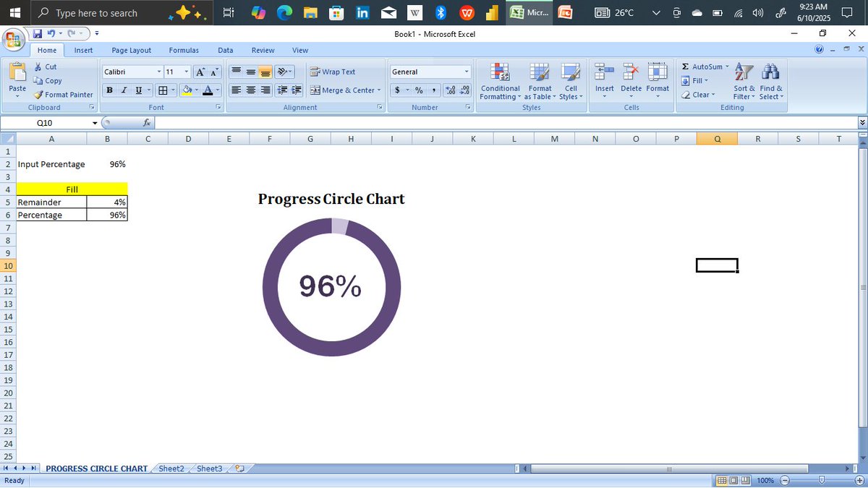Click the 100% zoom level button
868x488 pixels.
[x=765, y=480]
